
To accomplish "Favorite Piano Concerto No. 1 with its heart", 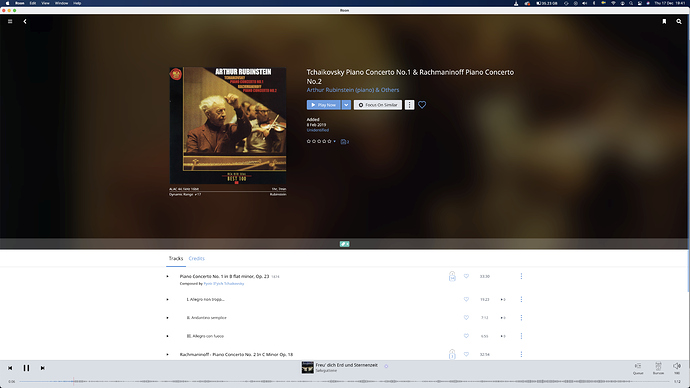I will coord(466,276).
